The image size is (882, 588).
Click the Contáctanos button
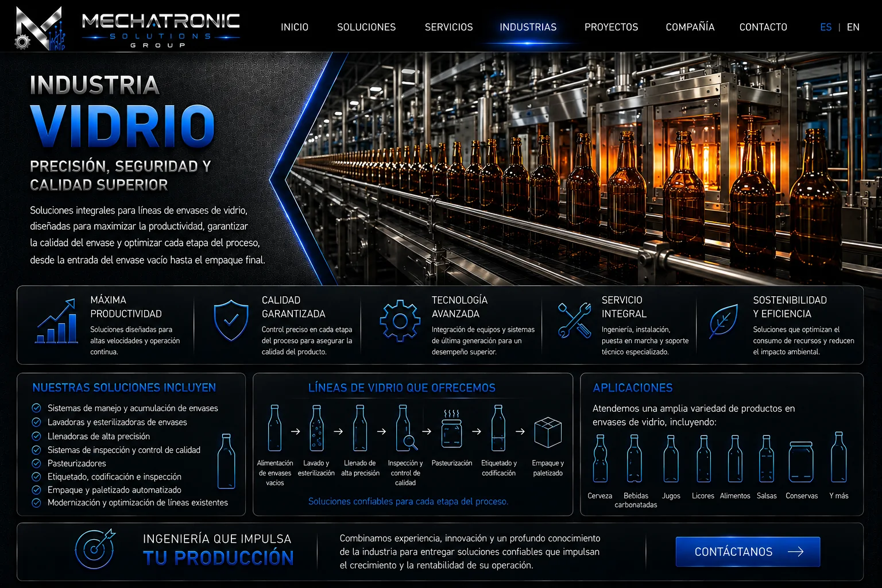[x=748, y=552]
